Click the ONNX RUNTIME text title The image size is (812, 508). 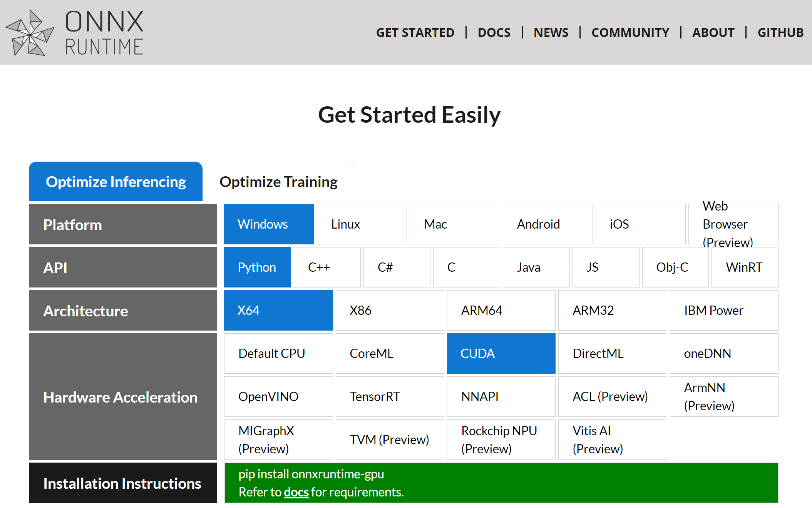[x=104, y=33]
